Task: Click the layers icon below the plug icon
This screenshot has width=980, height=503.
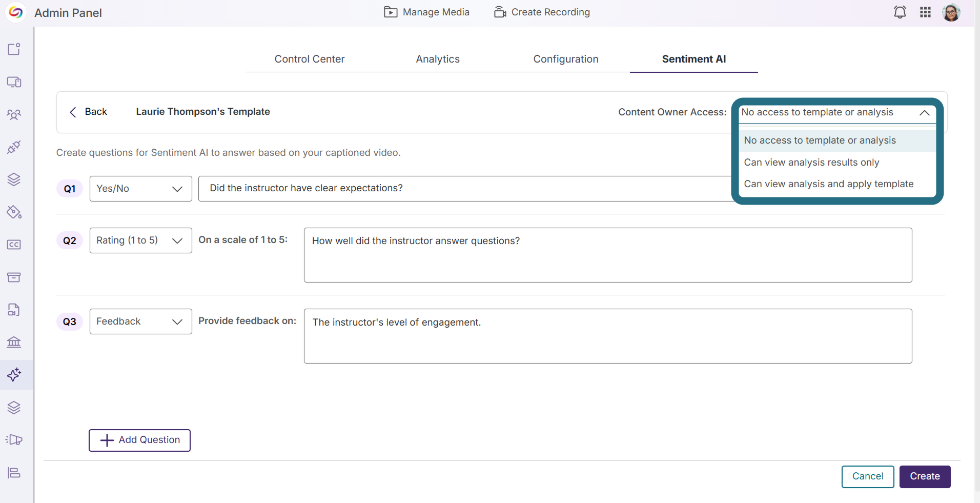Action: click(x=14, y=179)
